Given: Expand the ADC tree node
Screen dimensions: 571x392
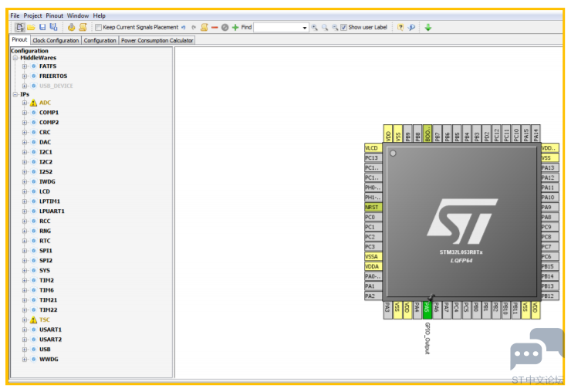Looking at the screenshot, I should pos(25,103).
